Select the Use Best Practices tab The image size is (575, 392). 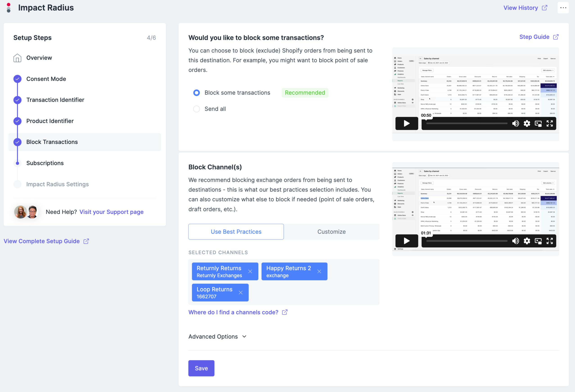[x=236, y=232]
